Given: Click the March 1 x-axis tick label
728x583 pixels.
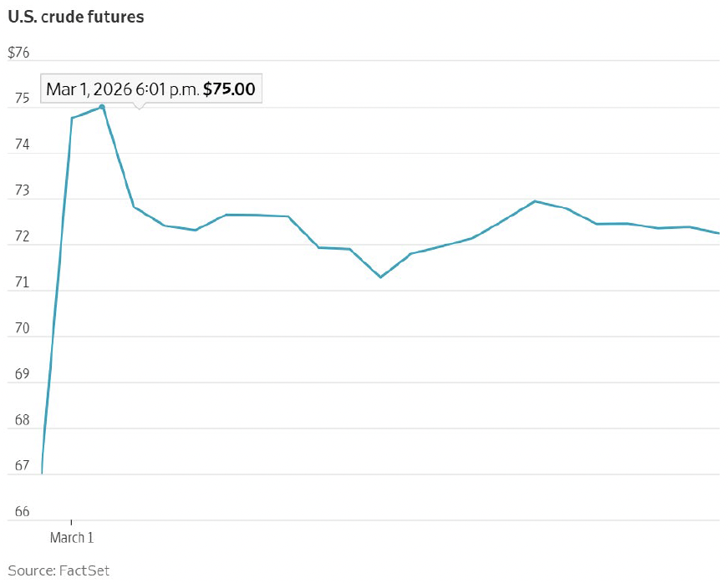Looking at the screenshot, I should pos(72,538).
